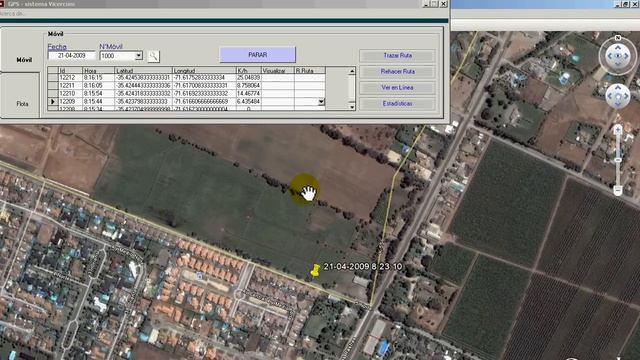Click the table scrollbar down arrow

(352, 107)
